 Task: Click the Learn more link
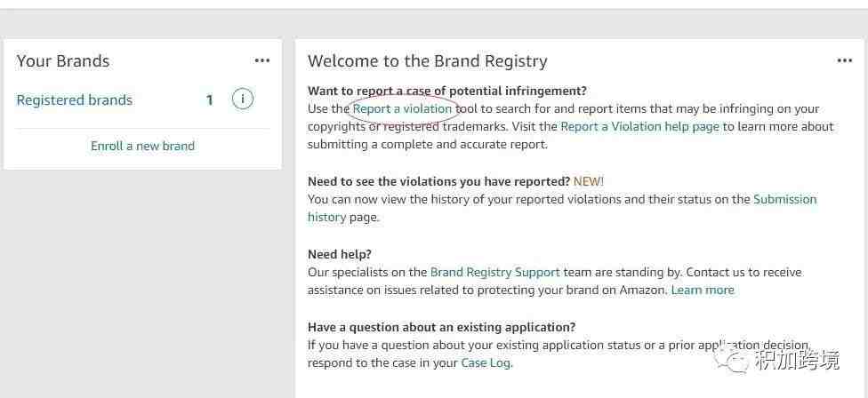[703, 290]
